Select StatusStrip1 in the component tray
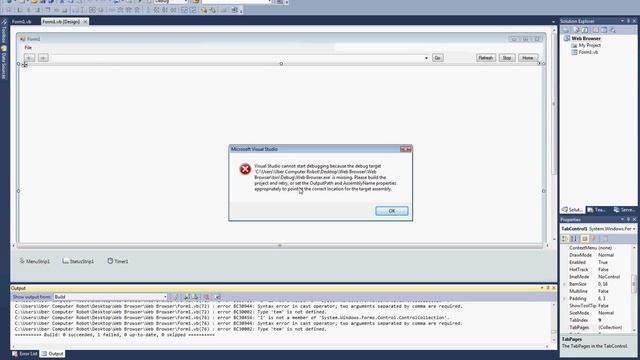 pyautogui.click(x=78, y=261)
